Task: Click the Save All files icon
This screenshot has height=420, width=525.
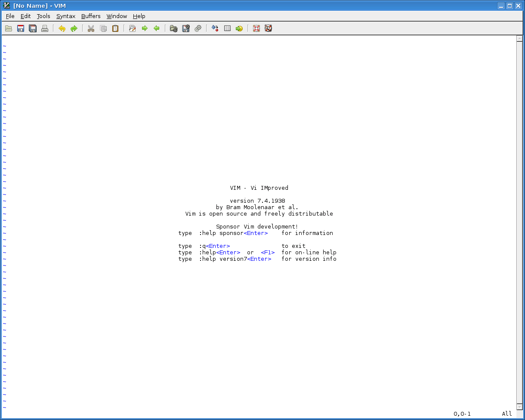Action: (33, 28)
